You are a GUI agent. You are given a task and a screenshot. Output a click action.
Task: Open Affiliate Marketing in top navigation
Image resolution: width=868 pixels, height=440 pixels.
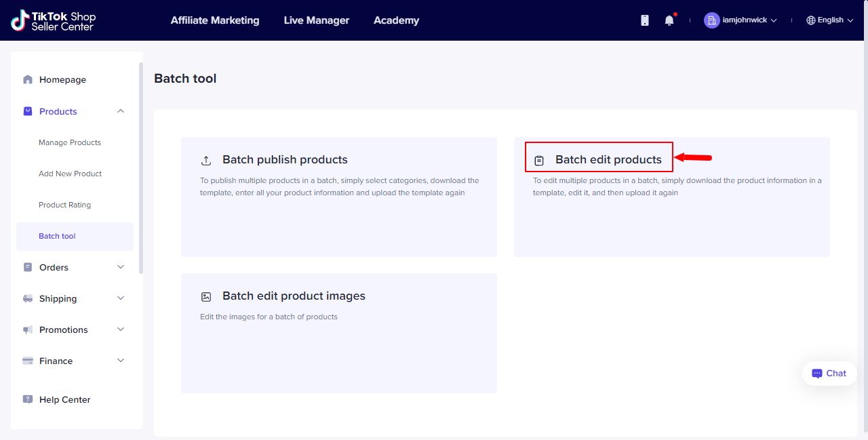point(215,20)
